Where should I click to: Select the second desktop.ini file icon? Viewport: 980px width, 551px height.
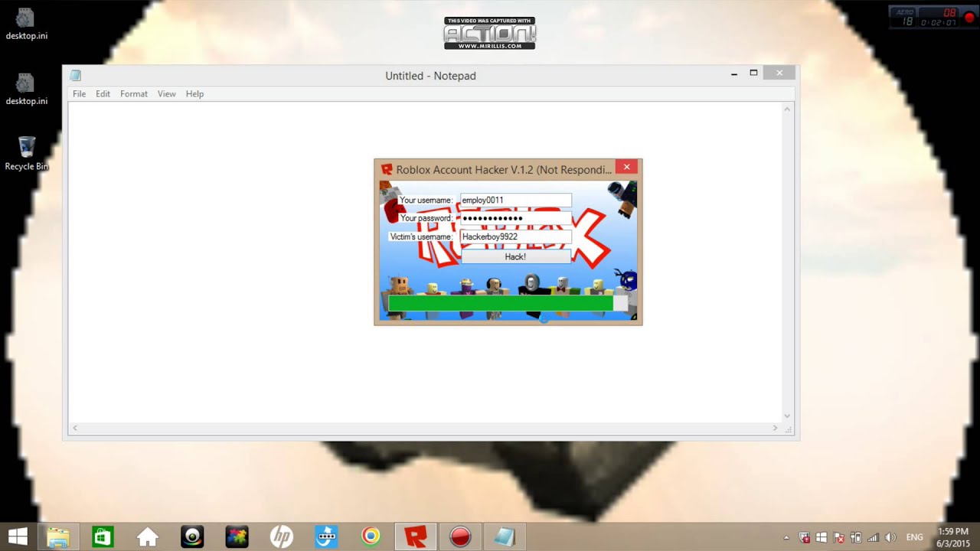click(27, 89)
